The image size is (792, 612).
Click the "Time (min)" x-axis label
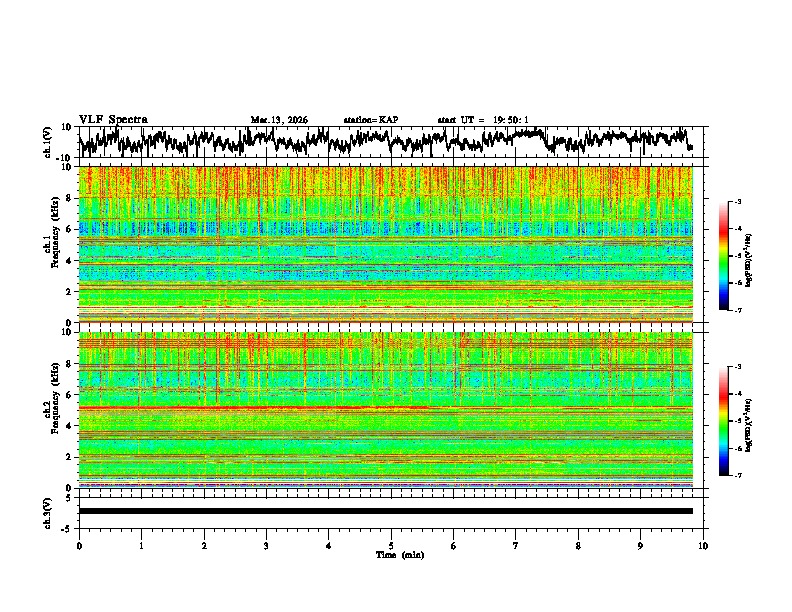click(x=400, y=555)
